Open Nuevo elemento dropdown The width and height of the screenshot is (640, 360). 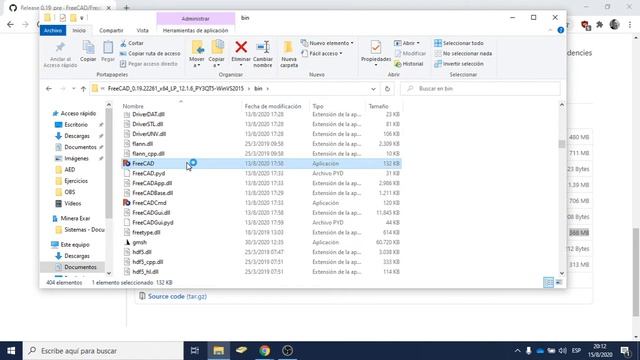327,43
